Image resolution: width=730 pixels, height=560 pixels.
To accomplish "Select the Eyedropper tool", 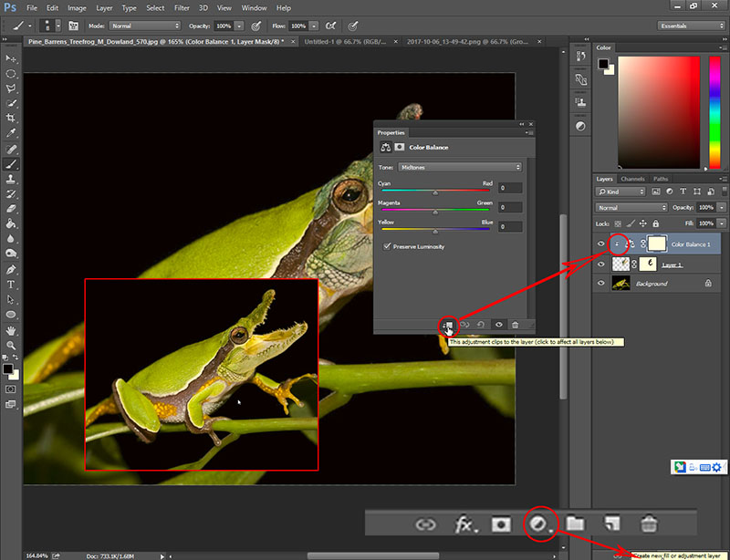I will (11, 133).
